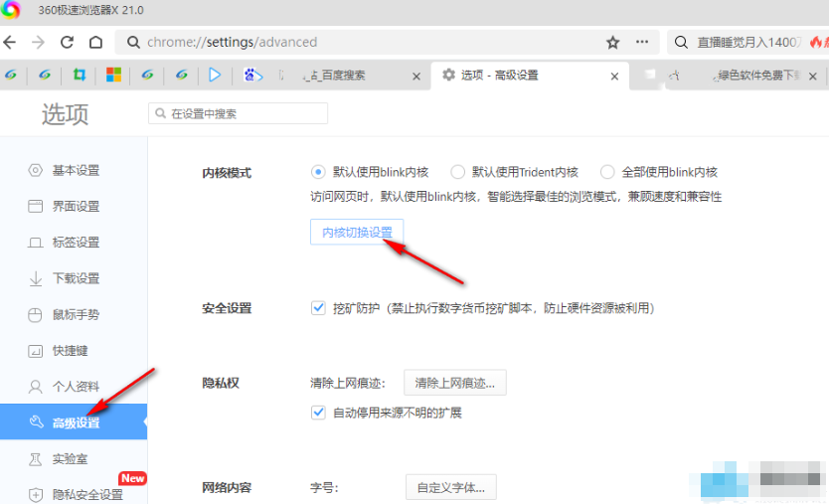
Task: Toggle the 挖矿防护 checkbox
Action: [318, 308]
